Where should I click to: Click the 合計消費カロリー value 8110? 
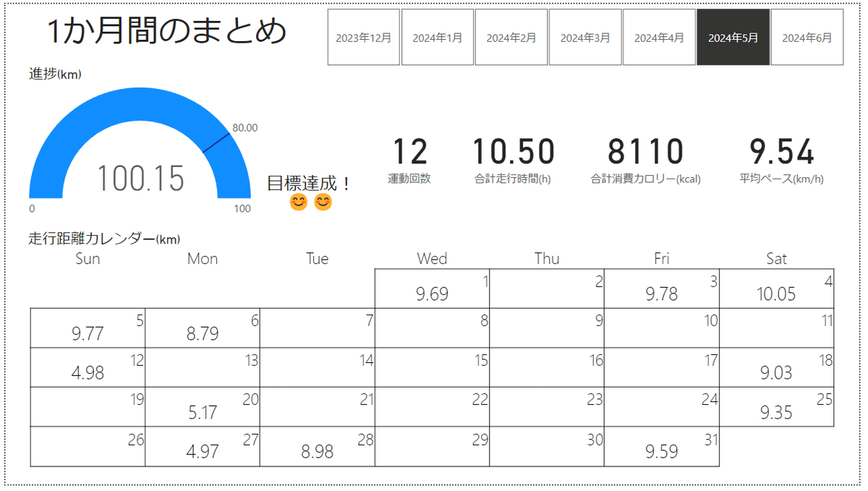(645, 153)
